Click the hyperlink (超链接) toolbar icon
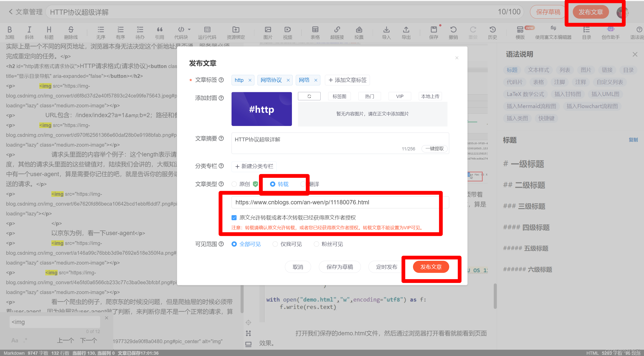The width and height of the screenshot is (644, 356). [337, 30]
